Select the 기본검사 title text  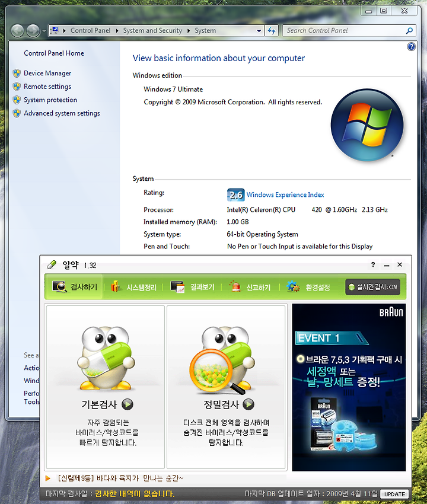[x=99, y=404]
